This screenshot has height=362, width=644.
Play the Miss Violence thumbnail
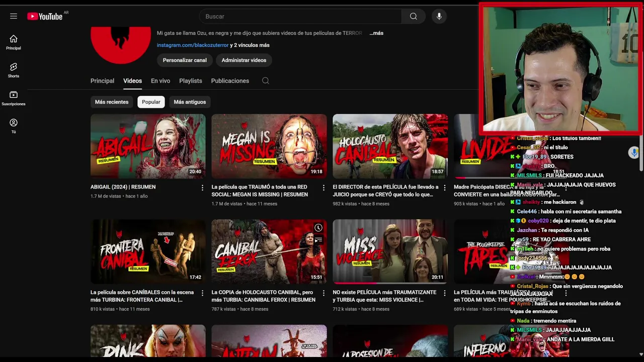tap(390, 251)
